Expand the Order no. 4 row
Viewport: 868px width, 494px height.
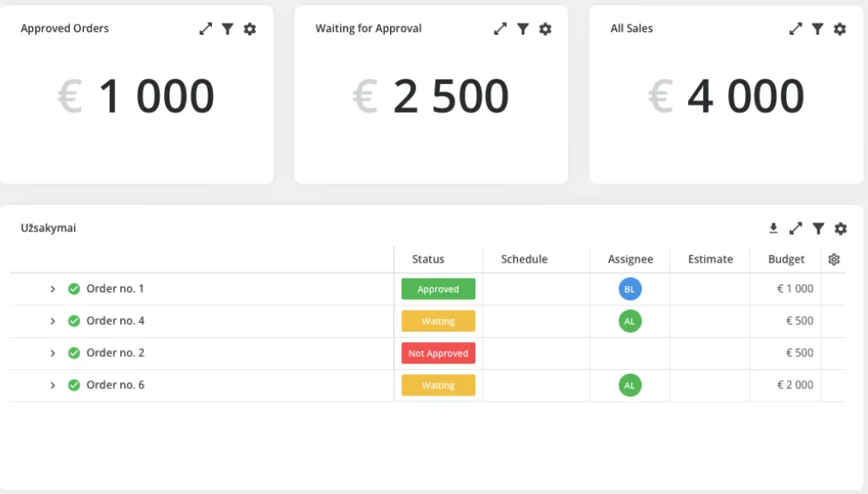[x=52, y=321]
